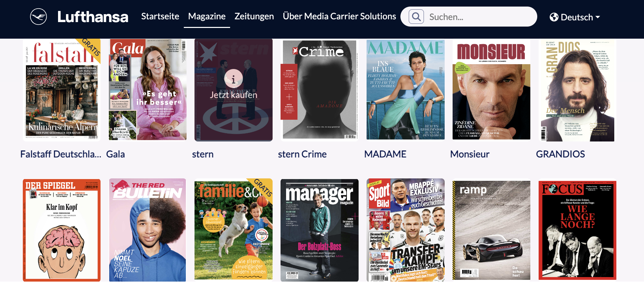Open the Gala magazine cover
The height and width of the screenshot is (294, 644).
(x=148, y=90)
